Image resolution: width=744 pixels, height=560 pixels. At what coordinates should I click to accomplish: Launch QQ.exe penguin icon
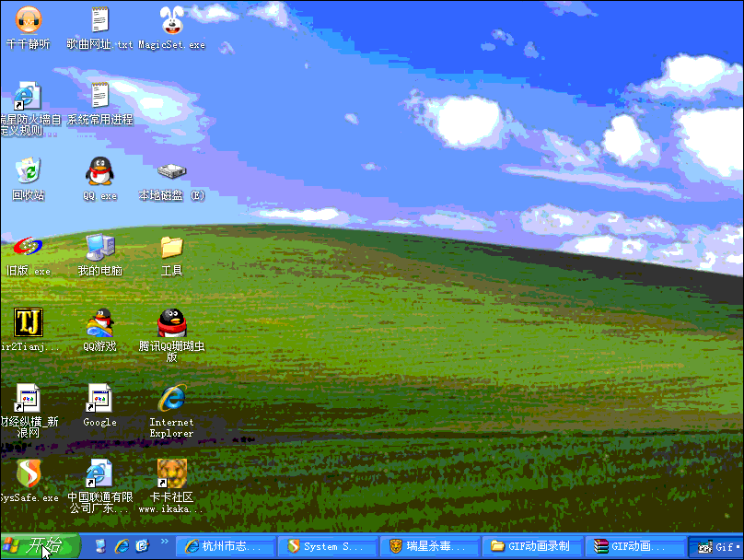[99, 170]
